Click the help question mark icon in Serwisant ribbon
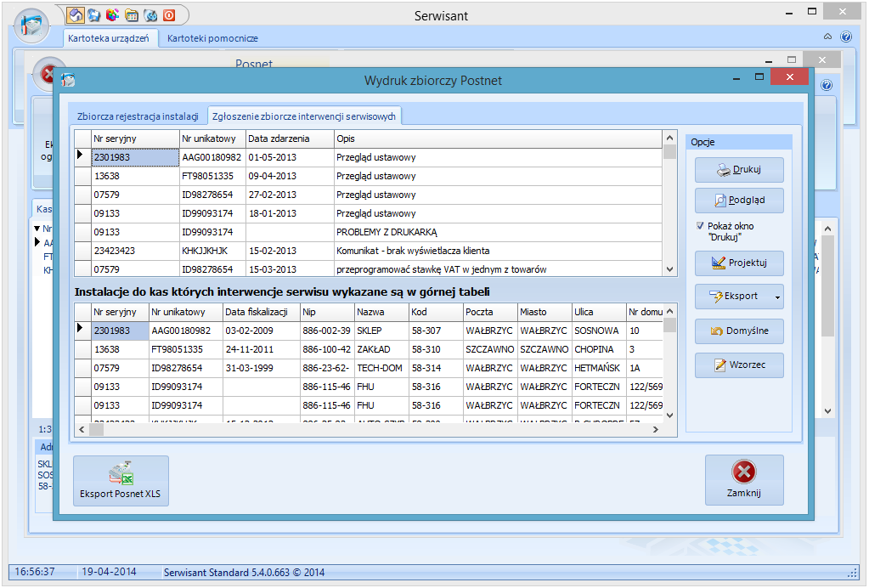The image size is (869, 588). tap(846, 37)
